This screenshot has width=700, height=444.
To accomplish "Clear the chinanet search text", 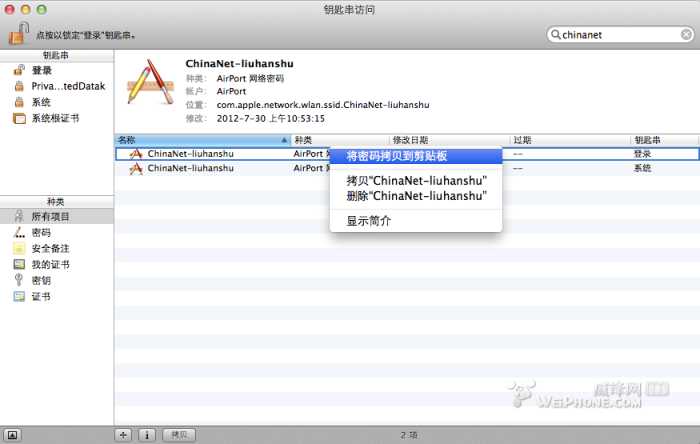I will (x=686, y=34).
